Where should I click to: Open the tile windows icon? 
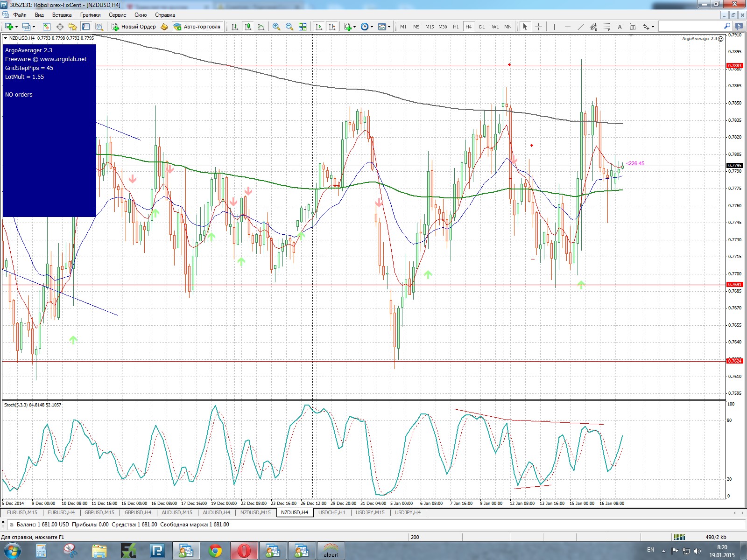[303, 27]
